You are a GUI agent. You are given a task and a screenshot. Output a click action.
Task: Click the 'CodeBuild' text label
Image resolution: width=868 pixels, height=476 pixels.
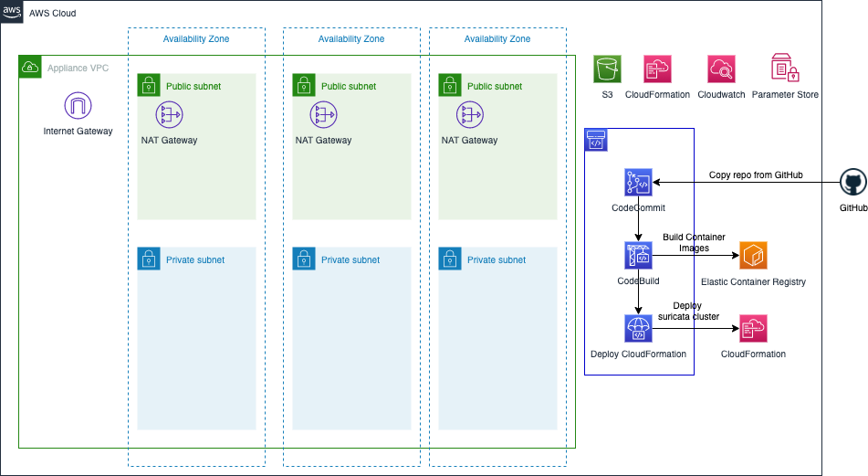(638, 280)
